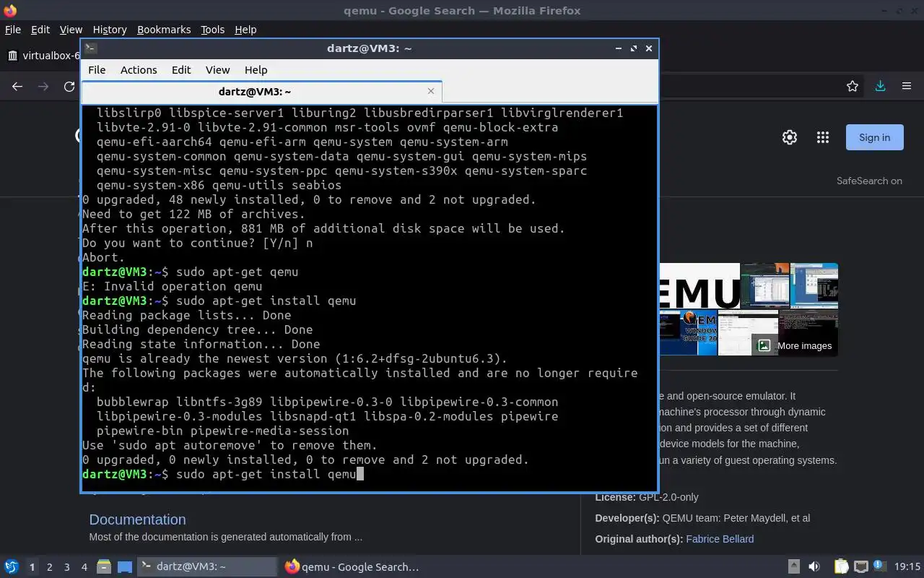Open the volume control tray icon
Screen dimensions: 924x578
click(814, 567)
